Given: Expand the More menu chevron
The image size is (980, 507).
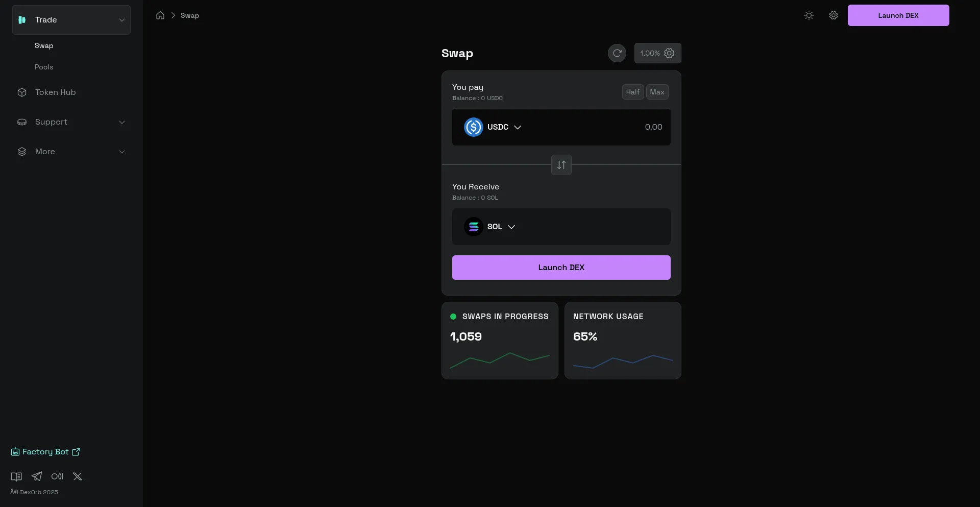Looking at the screenshot, I should coord(122,152).
